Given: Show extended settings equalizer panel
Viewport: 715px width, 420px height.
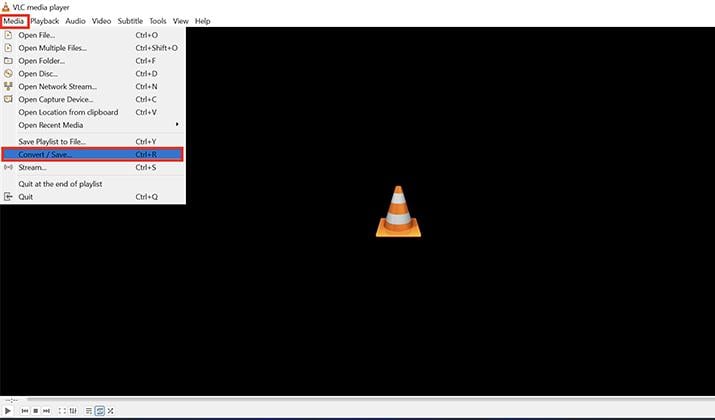Looking at the screenshot, I should point(73,411).
